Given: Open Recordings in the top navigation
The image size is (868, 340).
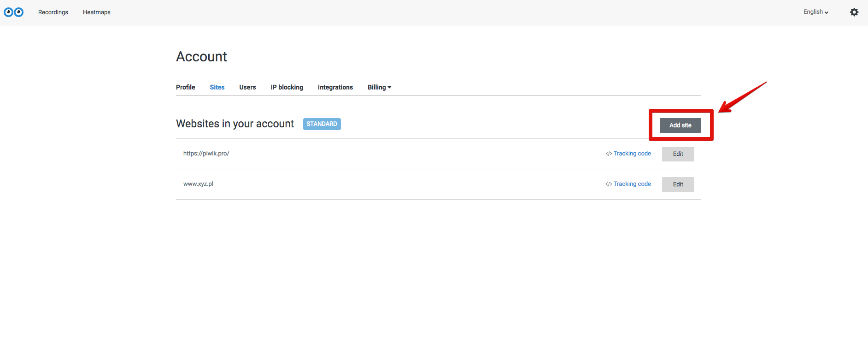Looking at the screenshot, I should [53, 12].
